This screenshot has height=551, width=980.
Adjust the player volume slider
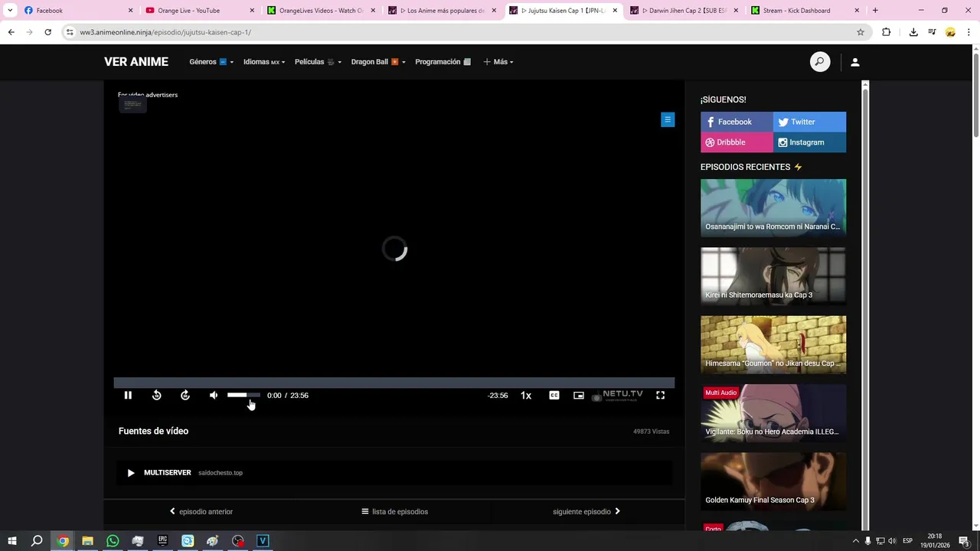pyautogui.click(x=243, y=395)
